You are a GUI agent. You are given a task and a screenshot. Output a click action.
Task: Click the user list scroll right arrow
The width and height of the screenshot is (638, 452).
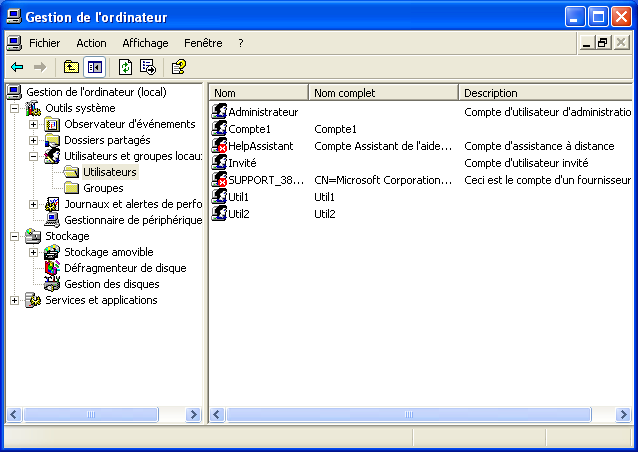click(623, 415)
